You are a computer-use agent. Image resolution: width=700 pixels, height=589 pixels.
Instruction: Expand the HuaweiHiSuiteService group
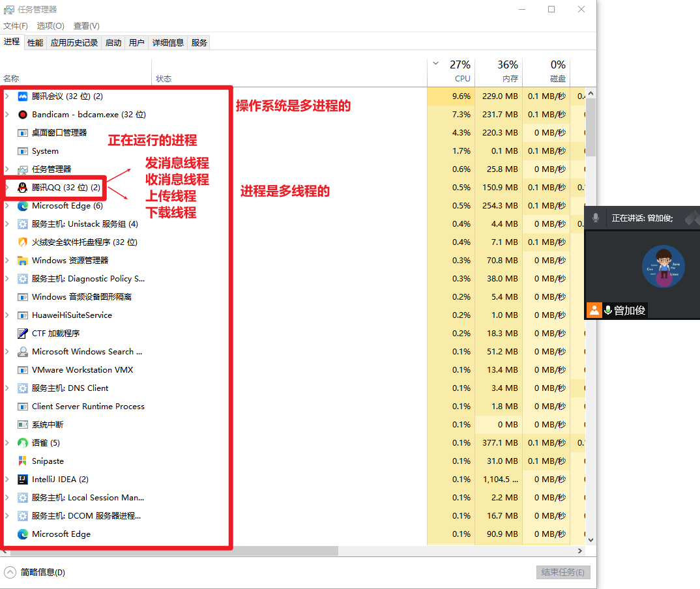pyautogui.click(x=7, y=315)
